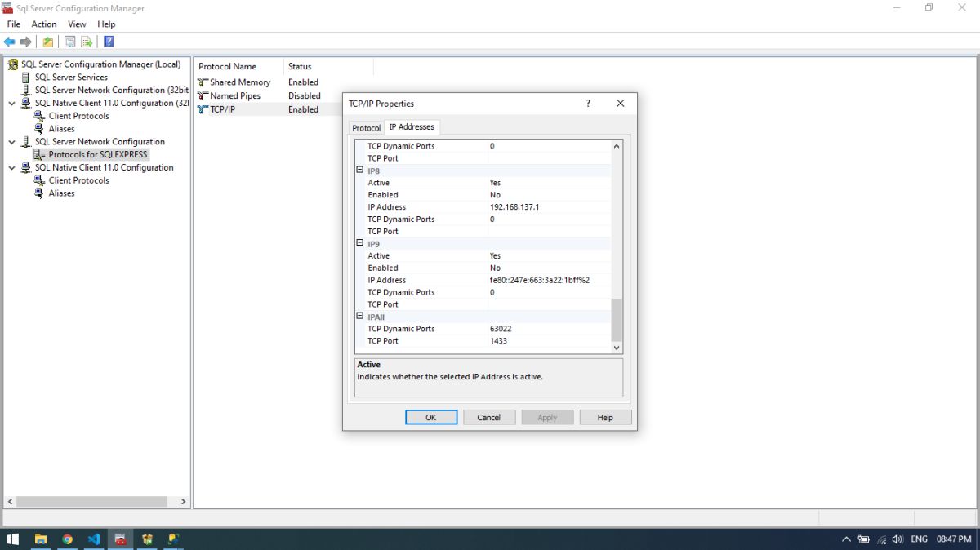Click the up arrow of the properties scrollbar
This screenshot has width=980, height=550.
point(617,146)
